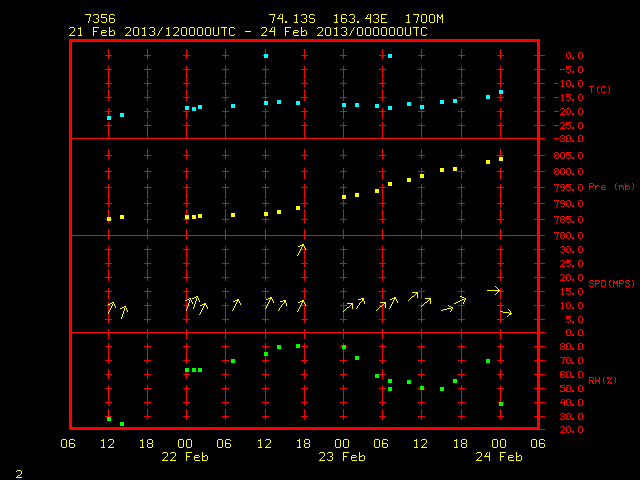
Task: Select the 1700M elevation label
Action: (x=424, y=19)
